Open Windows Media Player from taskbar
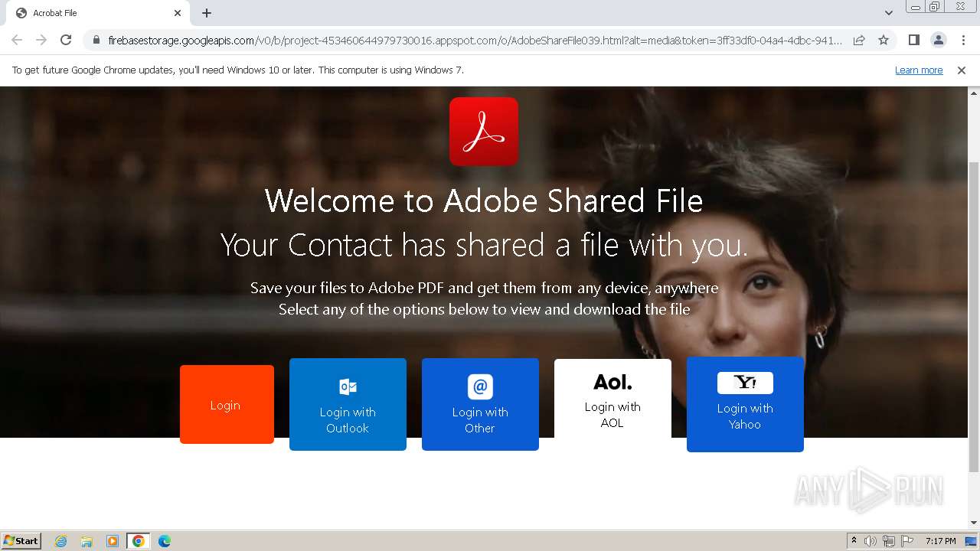 (113, 541)
